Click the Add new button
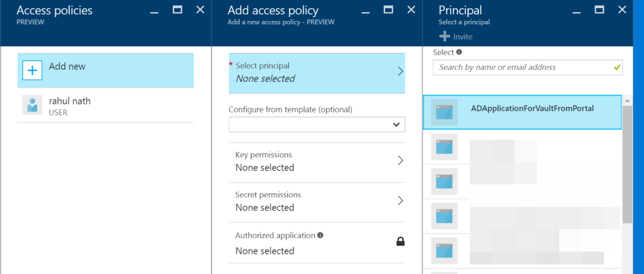Image resolution: width=644 pixels, height=274 pixels. tap(106, 71)
